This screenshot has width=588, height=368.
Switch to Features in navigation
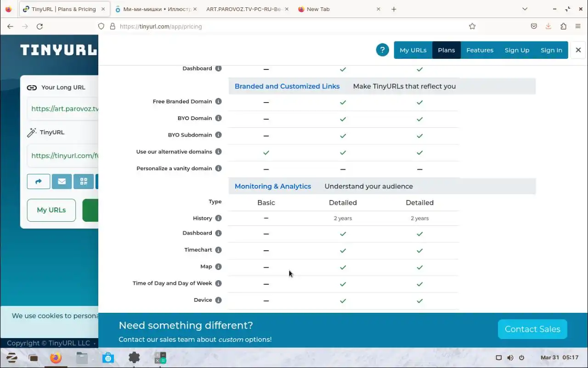click(x=480, y=50)
